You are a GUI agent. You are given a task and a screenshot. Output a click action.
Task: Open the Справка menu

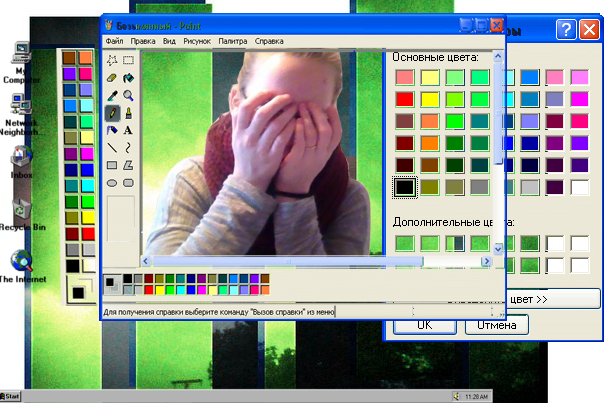coord(269,41)
